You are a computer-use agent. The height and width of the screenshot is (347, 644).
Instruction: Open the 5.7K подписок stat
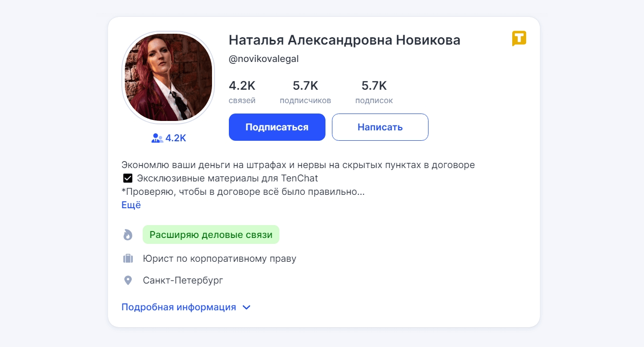pos(374,92)
